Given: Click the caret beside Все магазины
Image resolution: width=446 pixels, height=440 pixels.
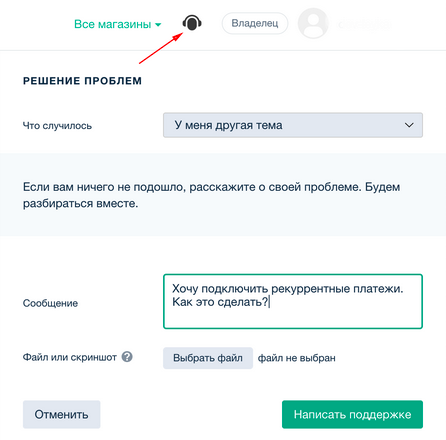Looking at the screenshot, I should (x=158, y=25).
